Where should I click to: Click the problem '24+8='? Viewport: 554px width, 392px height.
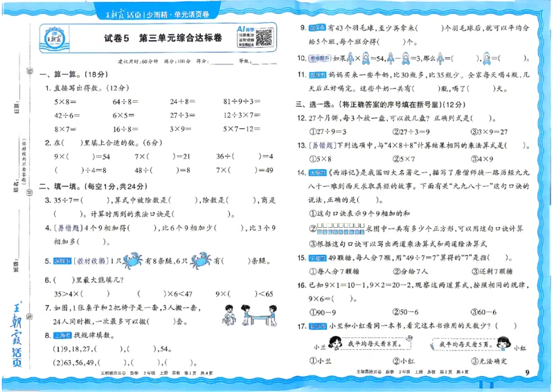(182, 102)
